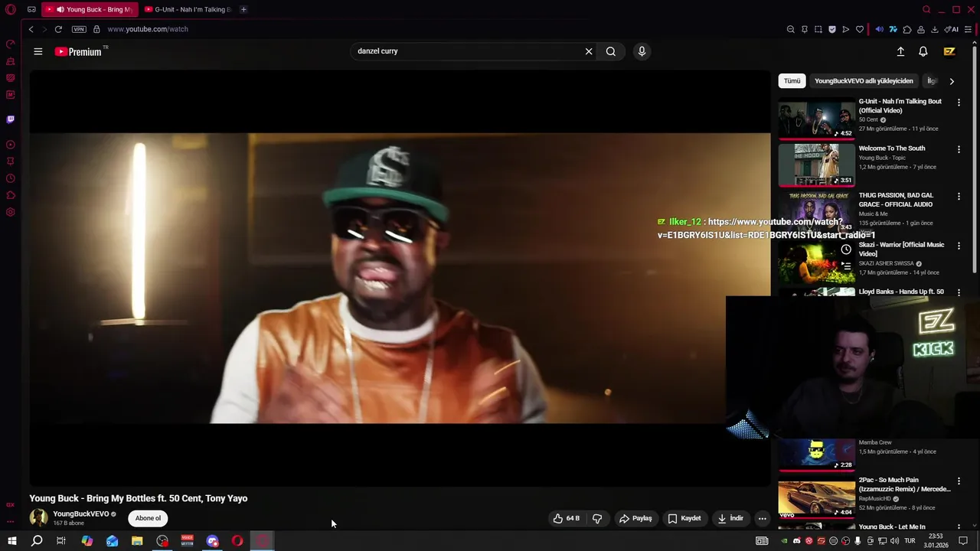This screenshot has height=551, width=980.
Task: Open the ad blocker shield icon
Action: point(831,29)
